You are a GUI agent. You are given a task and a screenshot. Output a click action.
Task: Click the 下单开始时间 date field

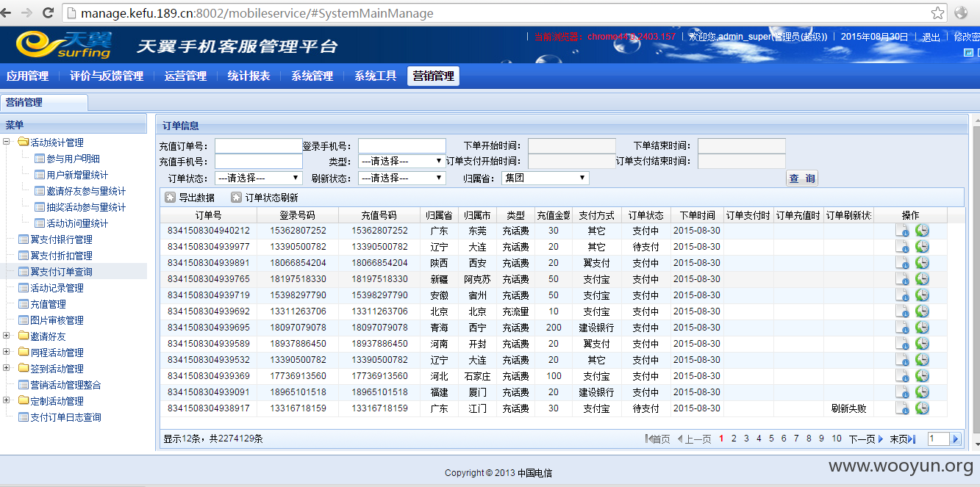pyautogui.click(x=571, y=145)
